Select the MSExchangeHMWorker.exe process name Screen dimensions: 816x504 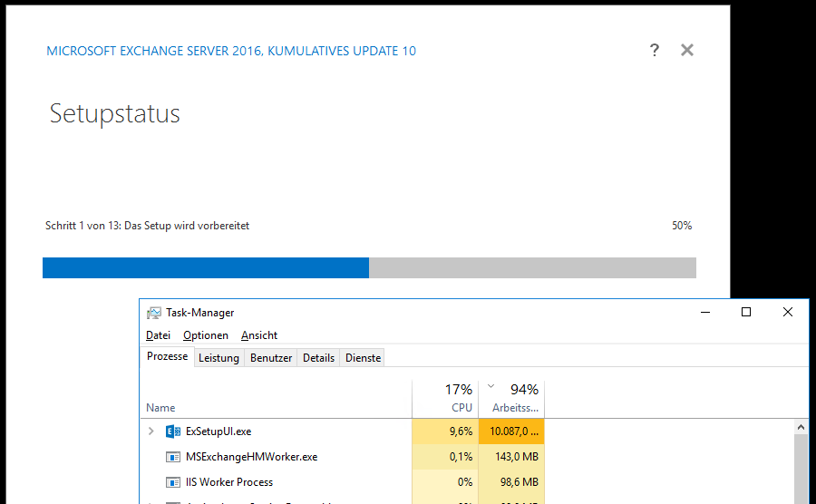(x=251, y=457)
